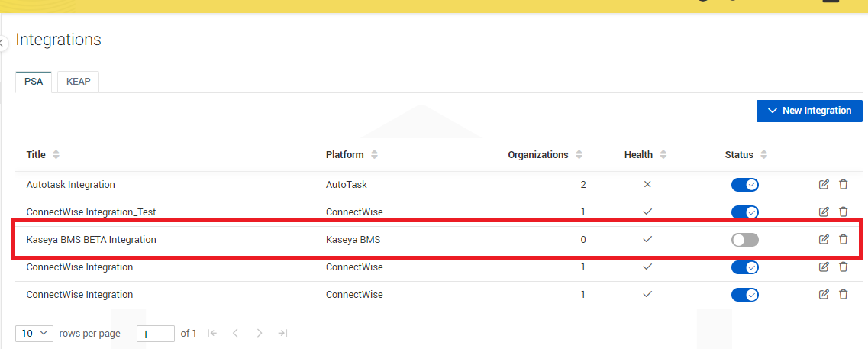This screenshot has width=868, height=349.
Task: Sort by Platform column arrows
Action: [x=374, y=155]
